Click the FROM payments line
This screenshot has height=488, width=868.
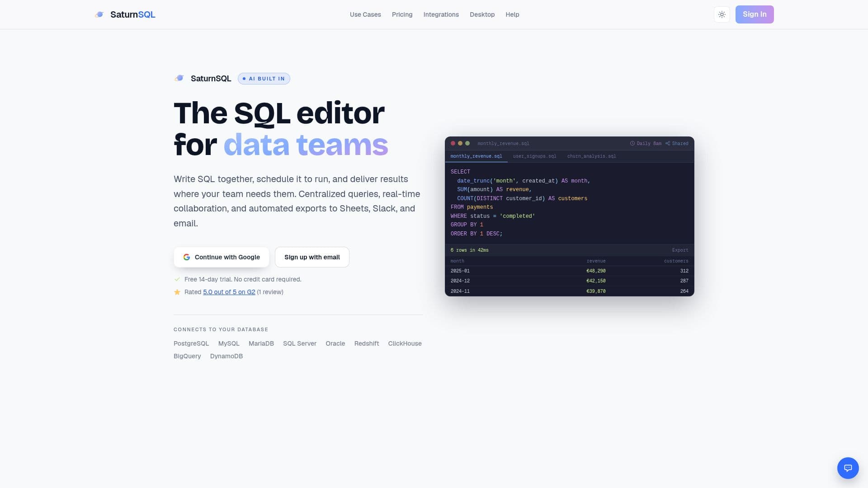472,207
